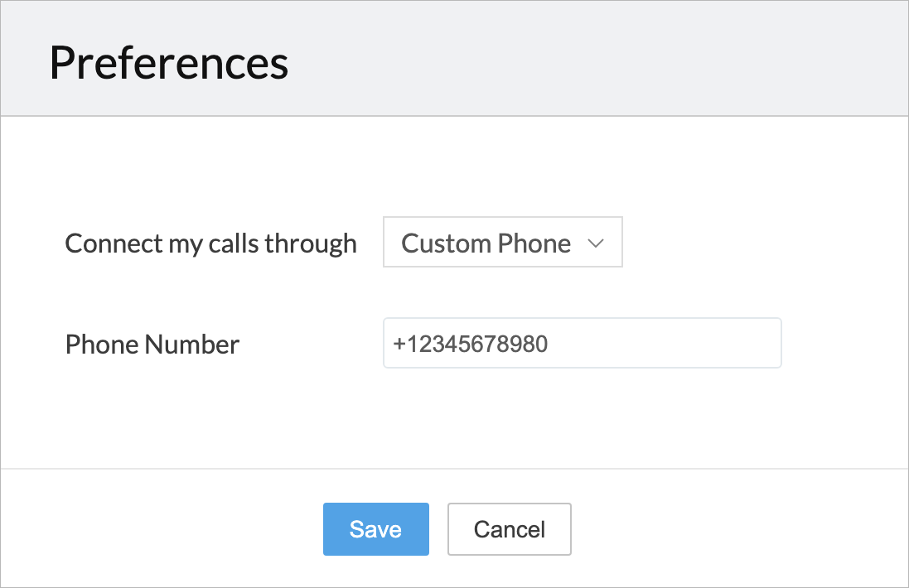Click the gray Preferences header bar

pos(580,60)
